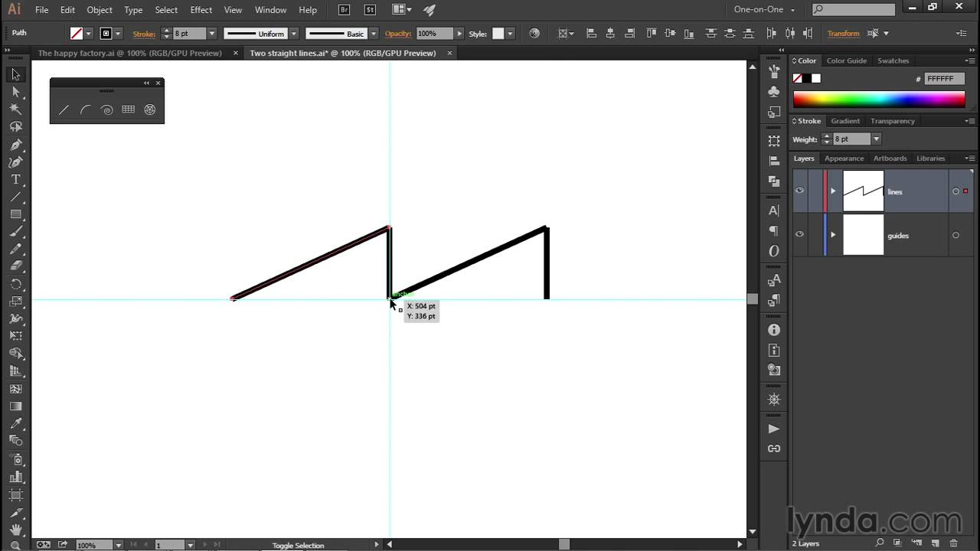Select the Eyedropper tool

tap(15, 423)
